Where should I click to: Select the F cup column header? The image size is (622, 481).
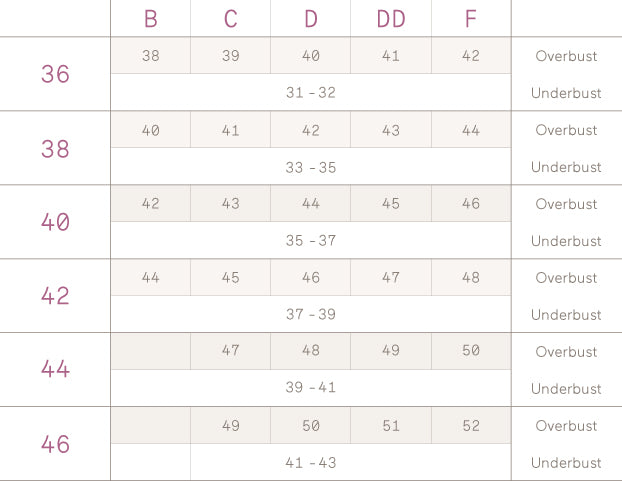tap(471, 19)
